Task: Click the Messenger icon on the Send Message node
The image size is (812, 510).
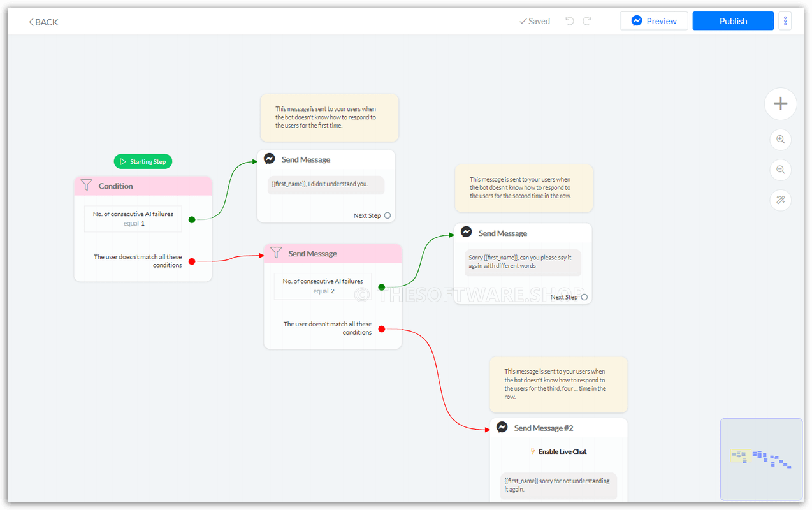Action: coord(270,158)
